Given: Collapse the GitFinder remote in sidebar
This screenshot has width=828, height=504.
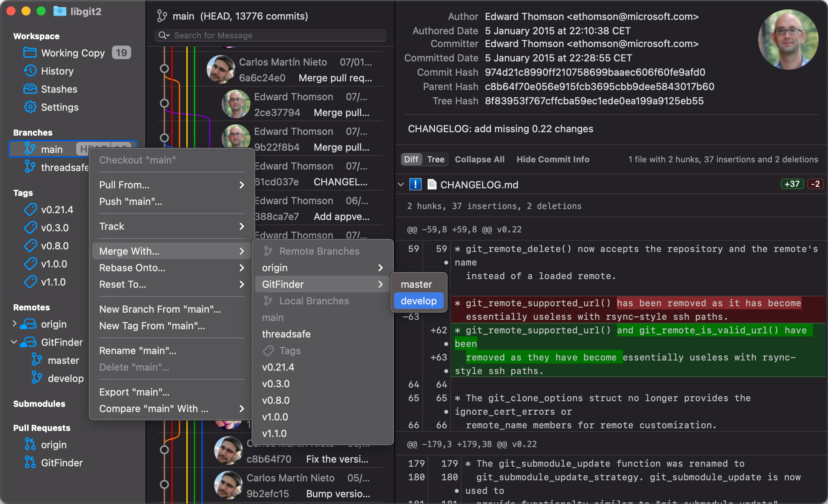Looking at the screenshot, I should 14,342.
